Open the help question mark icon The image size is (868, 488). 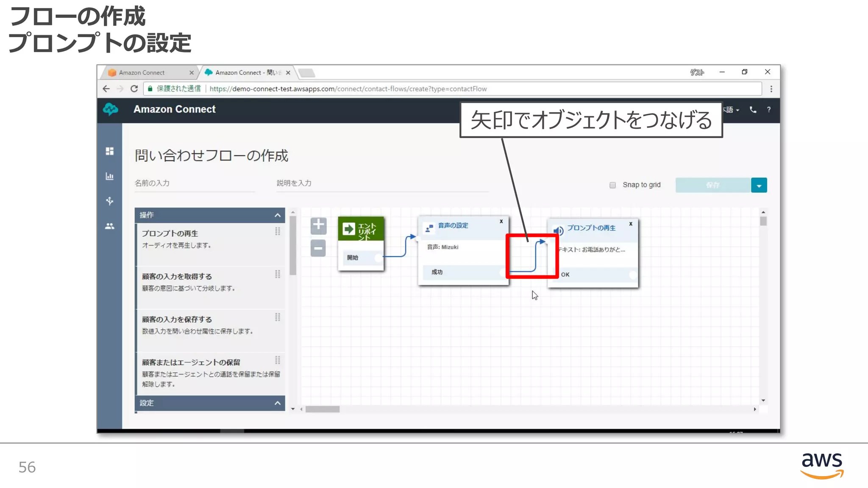769,110
